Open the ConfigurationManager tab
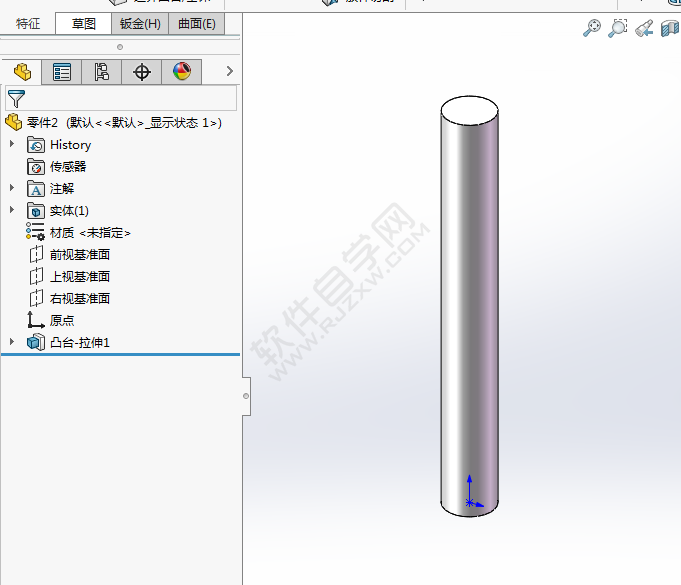Screen dimensions: 681x585 [x=102, y=72]
